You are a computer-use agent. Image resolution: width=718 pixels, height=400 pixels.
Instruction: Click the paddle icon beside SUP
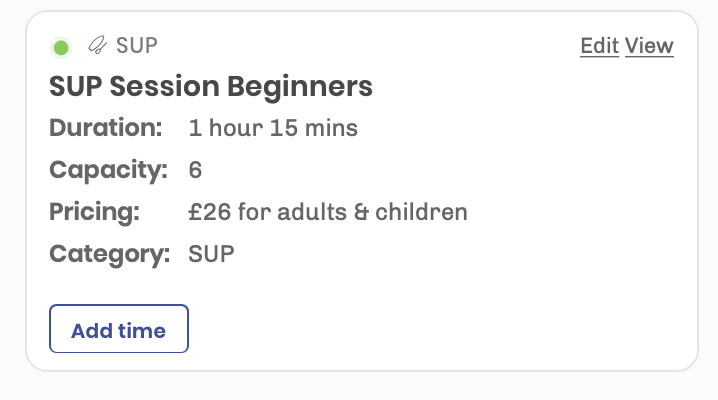pyautogui.click(x=98, y=45)
